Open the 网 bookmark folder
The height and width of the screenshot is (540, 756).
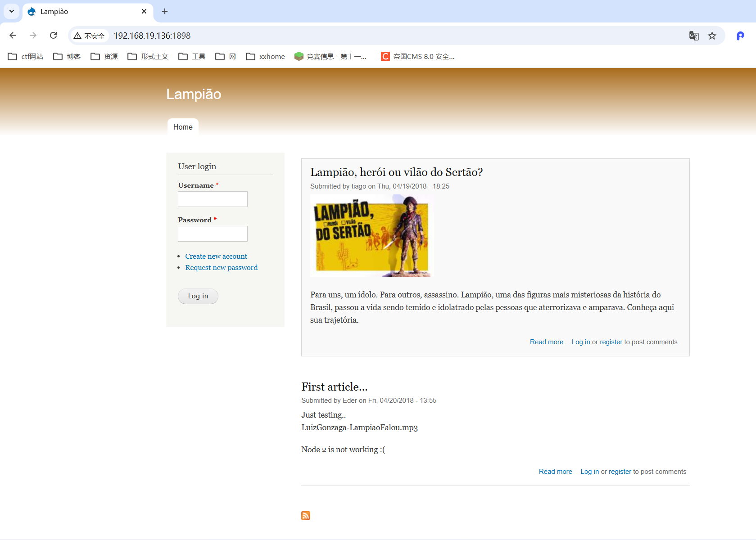coord(226,56)
